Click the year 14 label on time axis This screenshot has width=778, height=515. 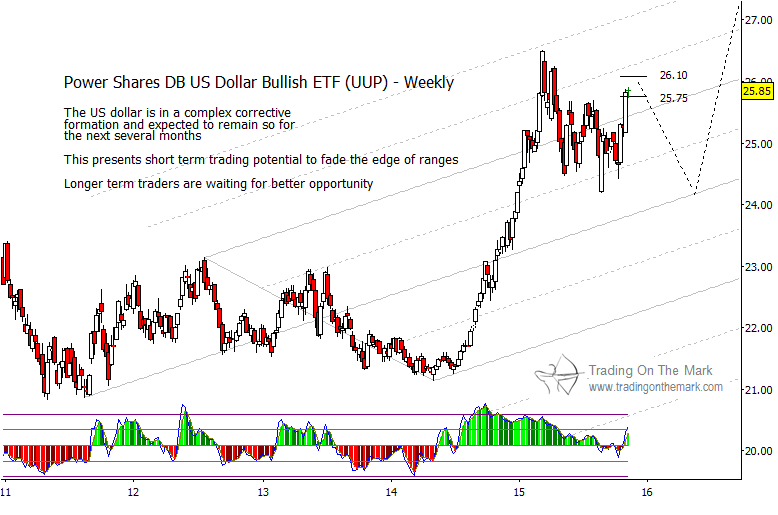pyautogui.click(x=391, y=492)
